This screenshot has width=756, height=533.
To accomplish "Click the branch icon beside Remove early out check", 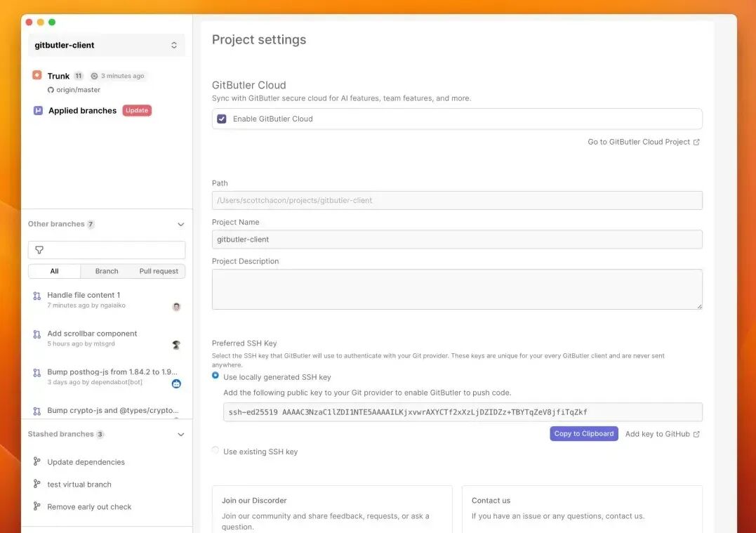I will click(37, 506).
